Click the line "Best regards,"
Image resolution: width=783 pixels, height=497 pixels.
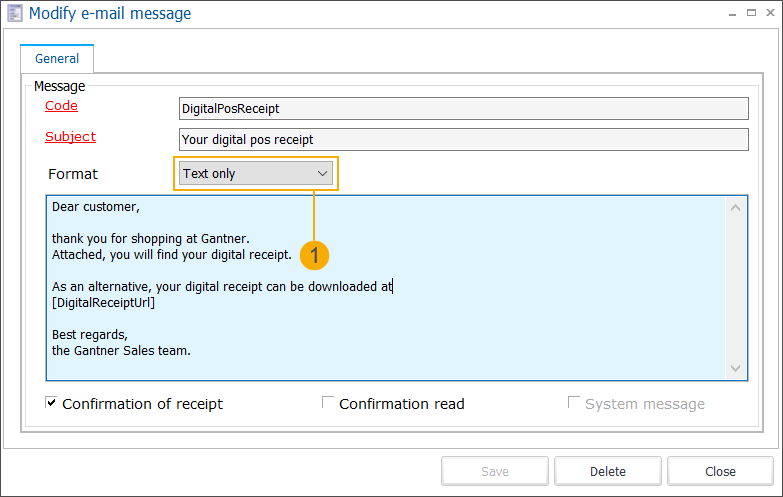click(90, 335)
